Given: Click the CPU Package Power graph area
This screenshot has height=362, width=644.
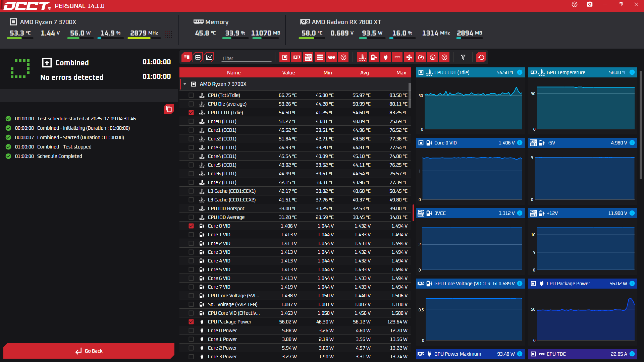Looking at the screenshot, I should click(583, 317).
